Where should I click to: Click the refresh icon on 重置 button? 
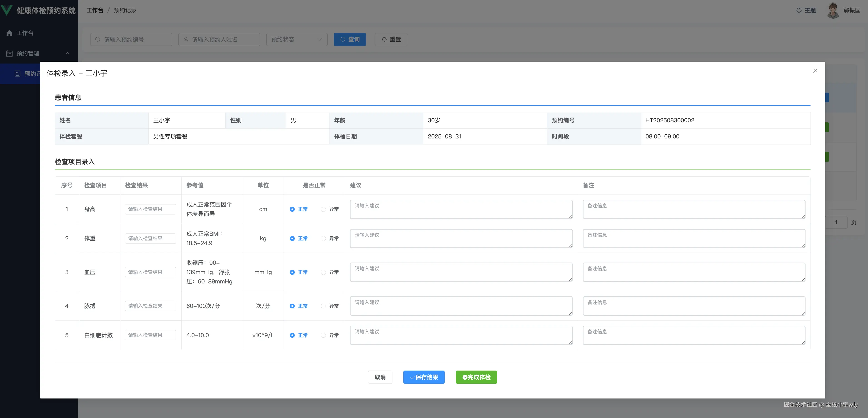pos(384,39)
